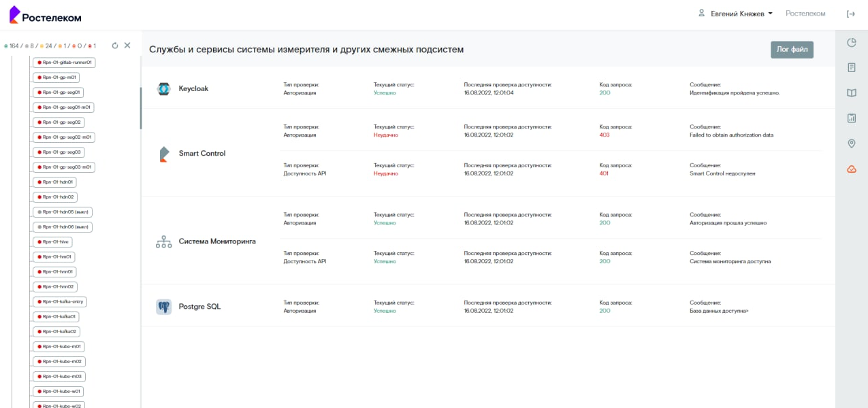Open the bar chart statistics icon
This screenshot has width=868, height=408.
[851, 118]
